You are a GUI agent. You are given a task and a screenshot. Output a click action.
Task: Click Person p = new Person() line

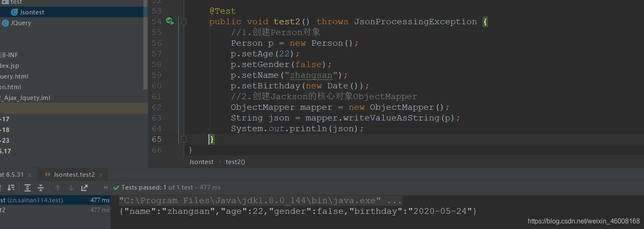tap(295, 43)
